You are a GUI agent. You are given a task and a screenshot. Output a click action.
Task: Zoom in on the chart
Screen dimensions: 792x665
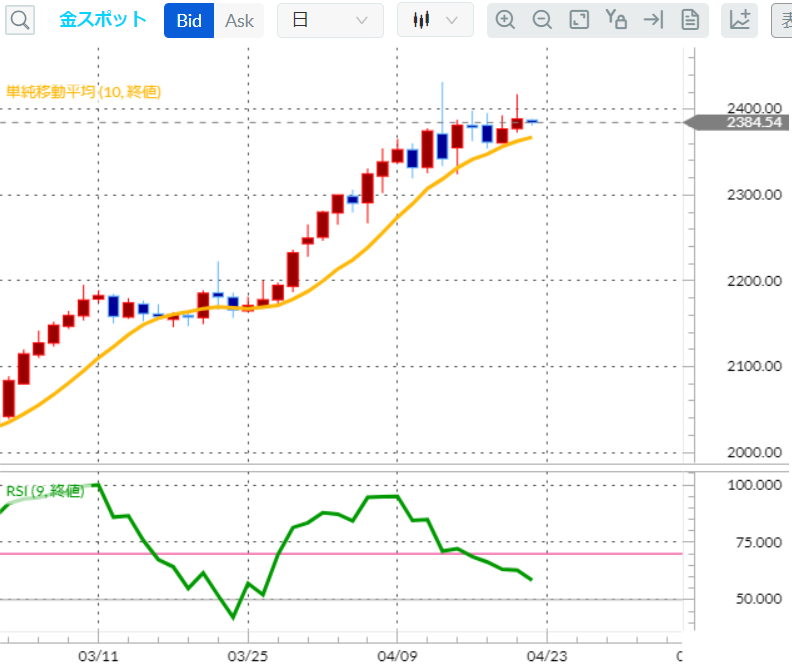point(505,20)
